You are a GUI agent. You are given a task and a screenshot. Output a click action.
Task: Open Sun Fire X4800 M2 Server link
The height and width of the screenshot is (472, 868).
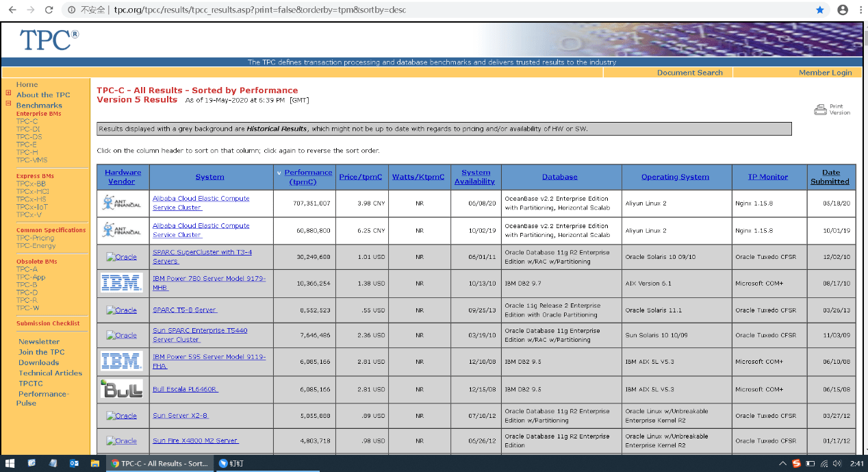click(196, 440)
